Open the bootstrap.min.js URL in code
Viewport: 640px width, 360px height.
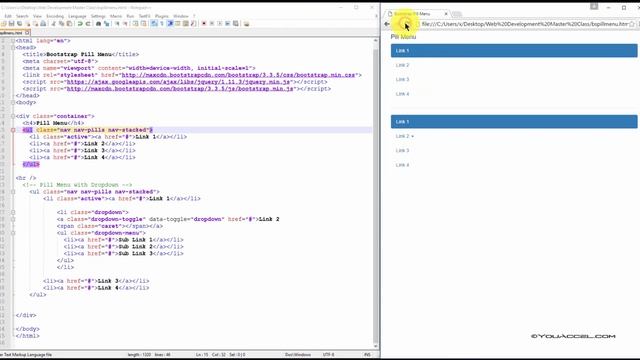tap(180, 89)
